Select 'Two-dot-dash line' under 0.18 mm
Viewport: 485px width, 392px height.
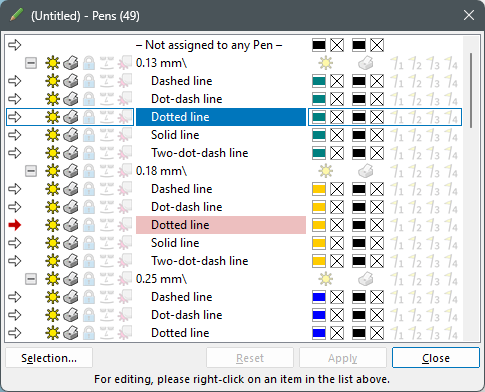pos(200,261)
